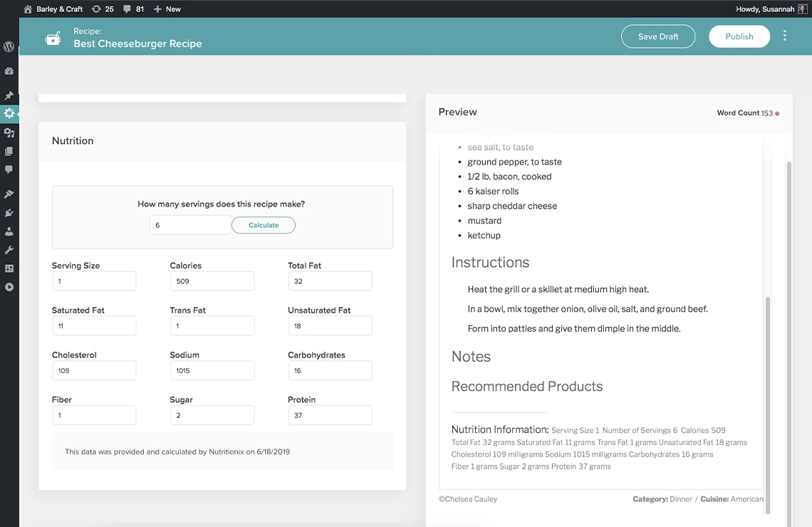
Task: Click the Fiber input field
Action: coord(94,415)
